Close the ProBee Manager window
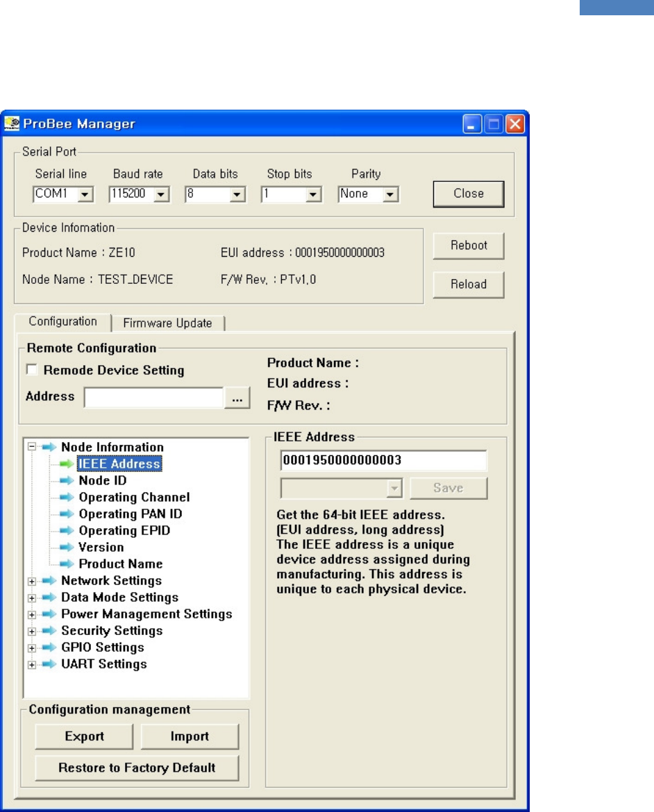The width and height of the screenshot is (654, 812). [515, 124]
